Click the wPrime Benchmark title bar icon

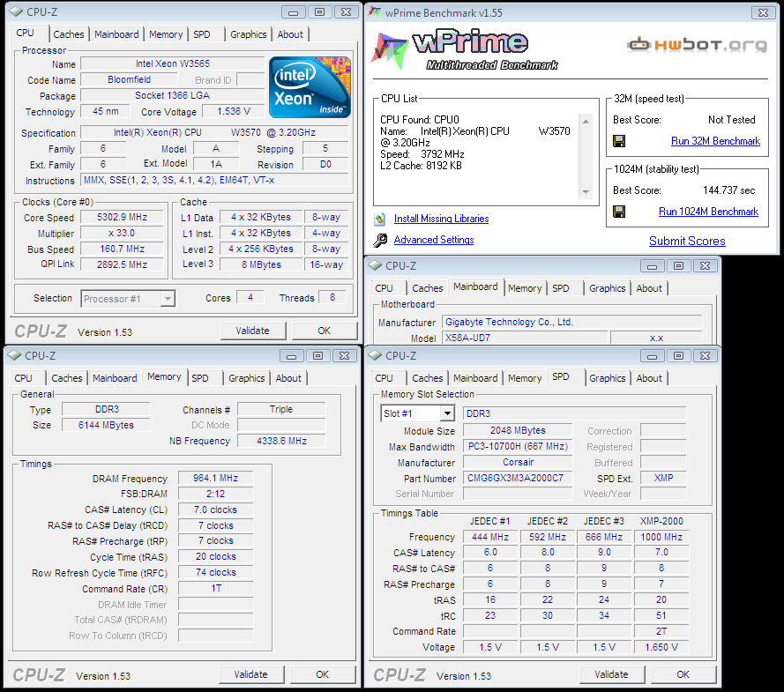pos(376,12)
